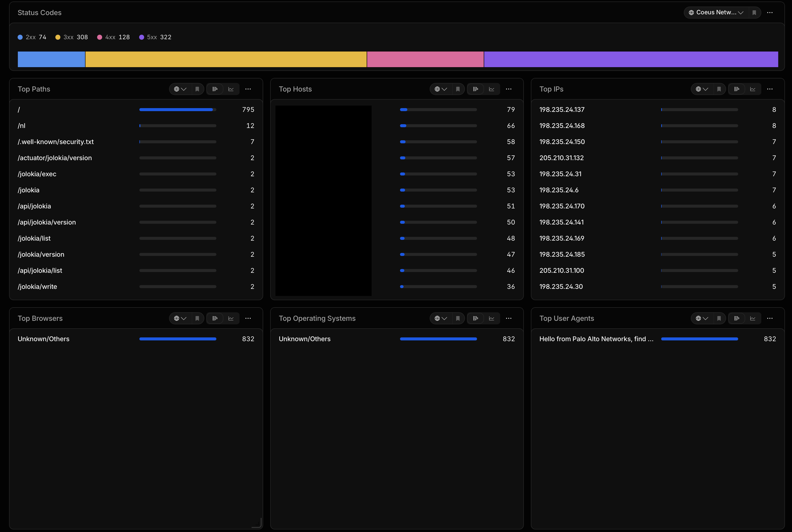Bookmark the Top IPs panel

(719, 89)
